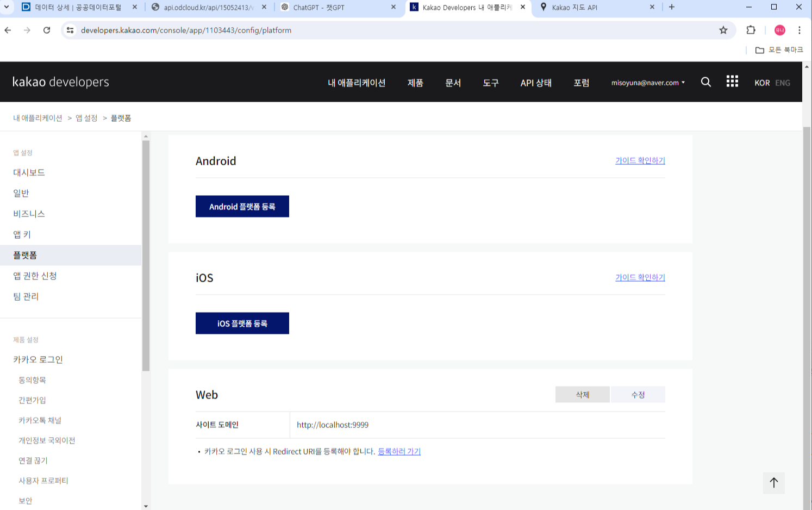Image resolution: width=812 pixels, height=510 pixels.
Task: Reload the page with refresh icon
Action: [x=47, y=30]
